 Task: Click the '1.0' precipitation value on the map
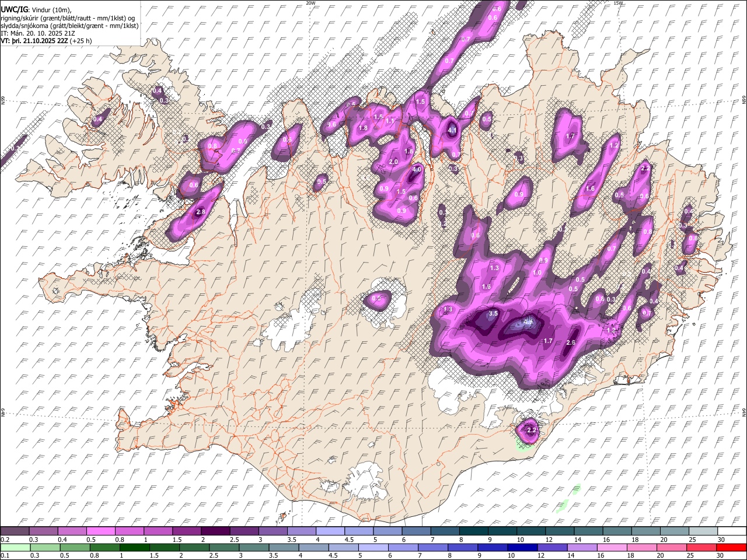537,272
